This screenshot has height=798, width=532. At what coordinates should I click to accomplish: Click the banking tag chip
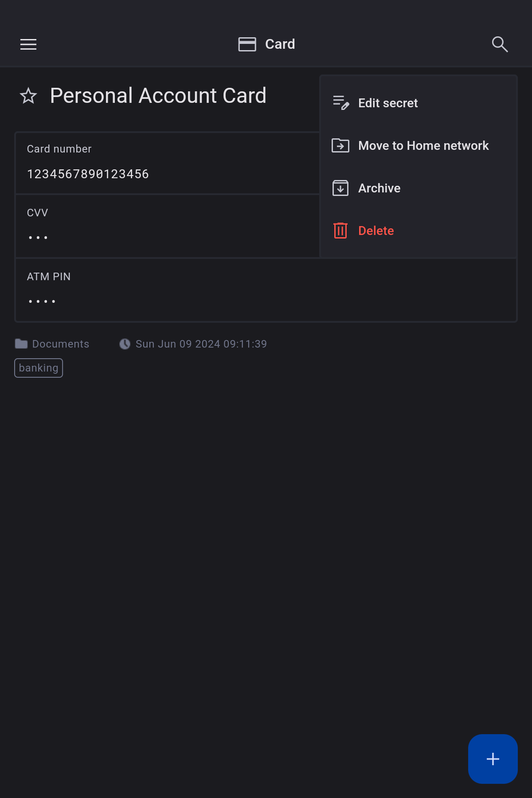point(39,368)
